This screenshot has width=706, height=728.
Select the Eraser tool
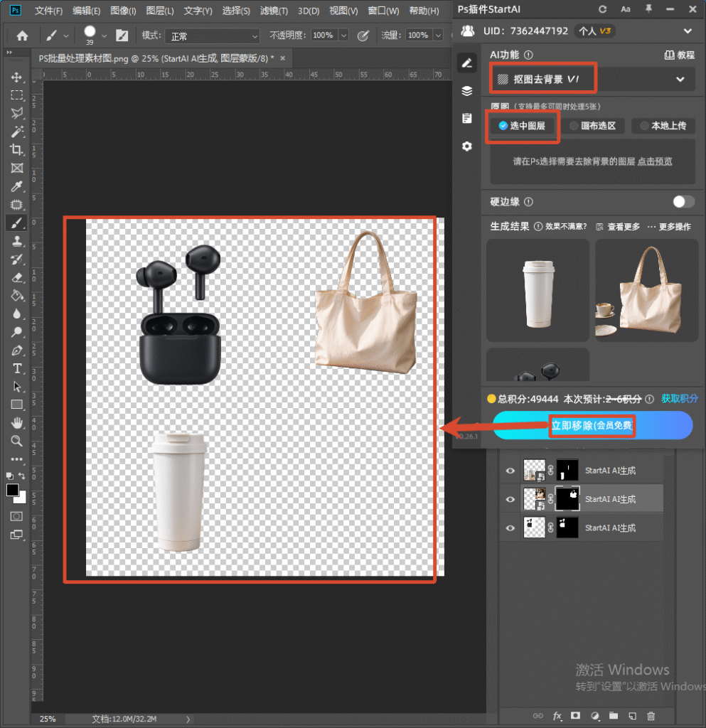pyautogui.click(x=17, y=278)
